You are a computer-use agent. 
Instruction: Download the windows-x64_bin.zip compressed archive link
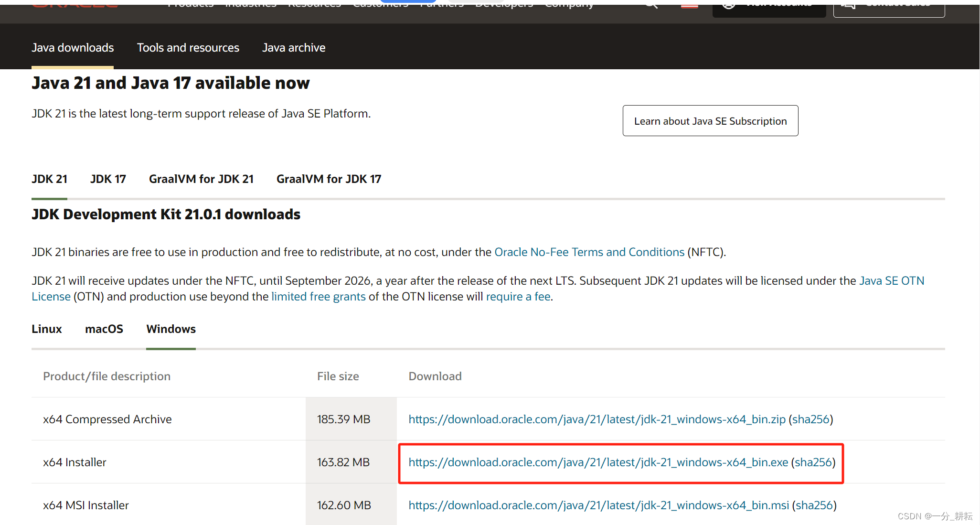(597, 419)
